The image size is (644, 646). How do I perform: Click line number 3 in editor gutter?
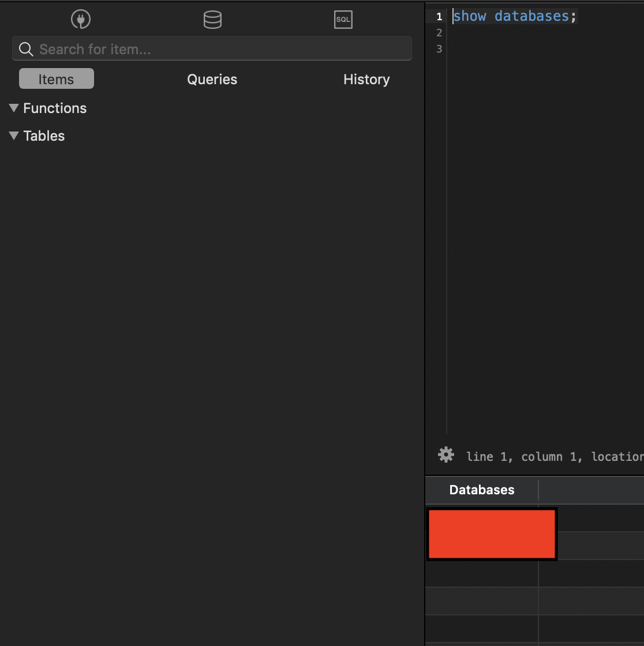tap(439, 49)
